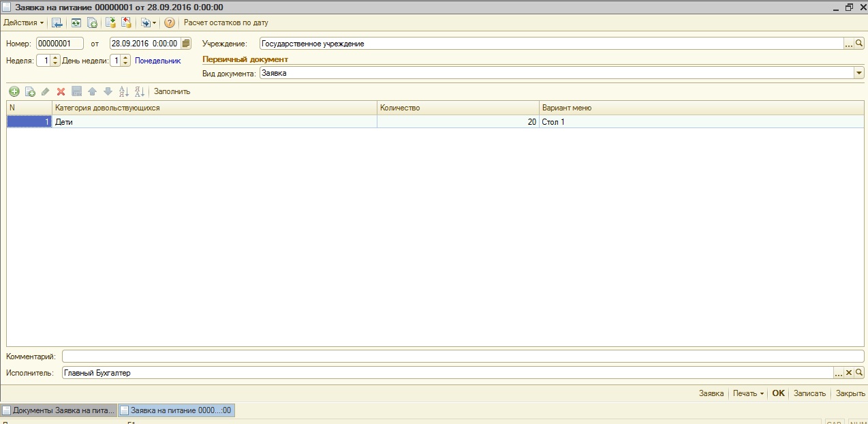Sort the table rows descending
This screenshot has height=424, width=868.
[x=139, y=91]
